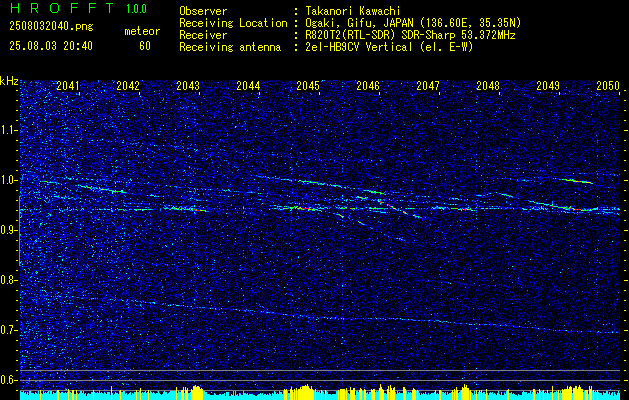Click the 2050 time axis marker
This screenshot has height=400, width=629.
click(608, 86)
